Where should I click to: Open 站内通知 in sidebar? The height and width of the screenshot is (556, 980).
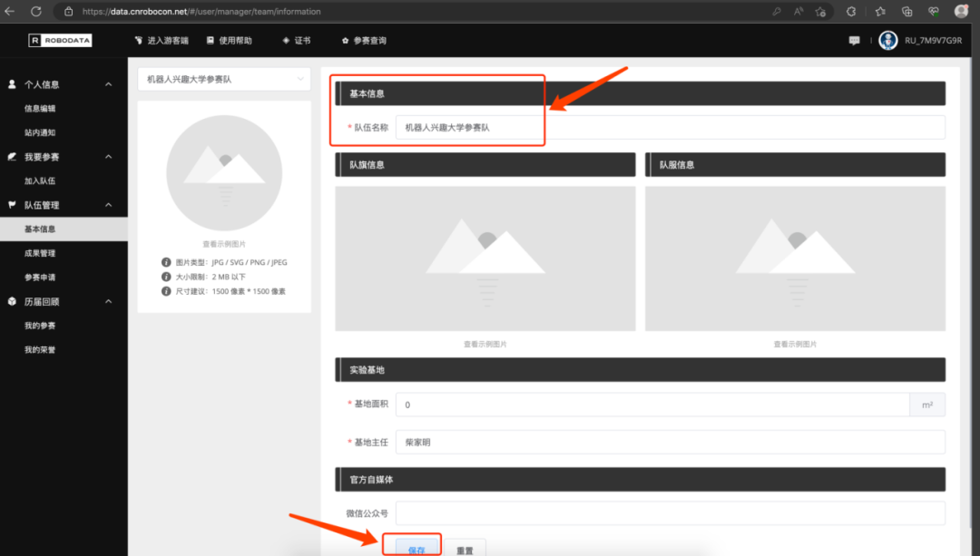[x=40, y=132]
